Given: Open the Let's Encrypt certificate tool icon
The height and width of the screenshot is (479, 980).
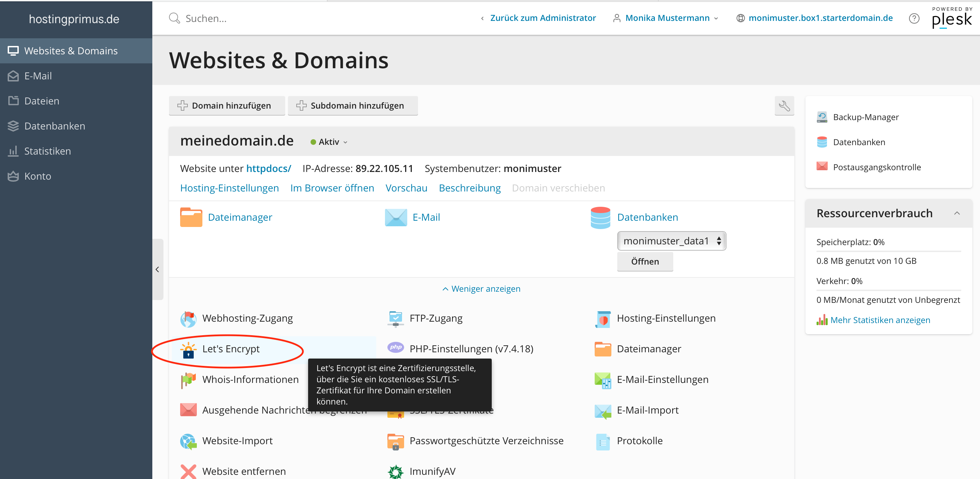Looking at the screenshot, I should tap(188, 350).
